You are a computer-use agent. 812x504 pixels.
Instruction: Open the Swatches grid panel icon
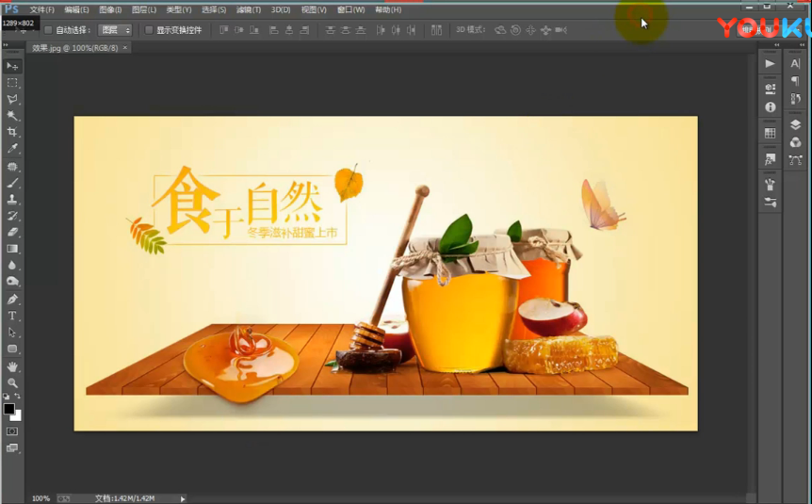tap(770, 133)
